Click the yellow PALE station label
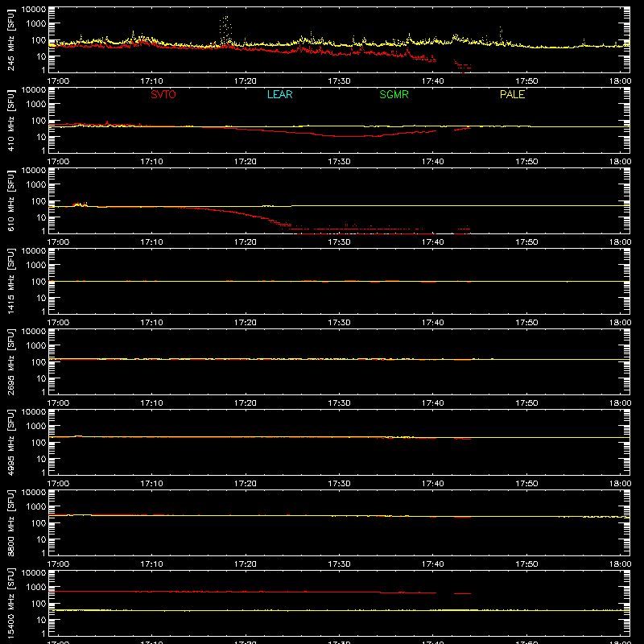Image resolution: width=644 pixels, height=644 pixels. pos(512,94)
